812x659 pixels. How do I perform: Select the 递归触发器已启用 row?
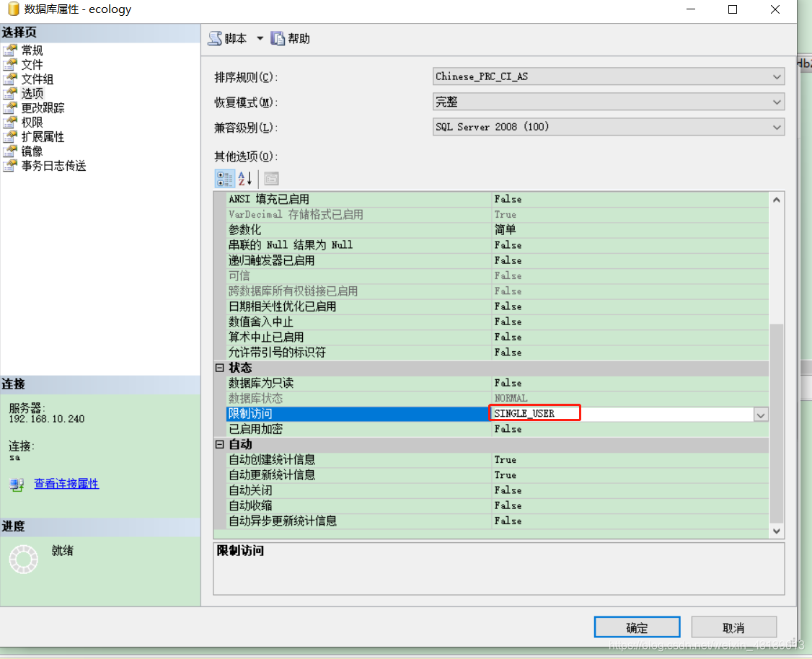coord(498,260)
